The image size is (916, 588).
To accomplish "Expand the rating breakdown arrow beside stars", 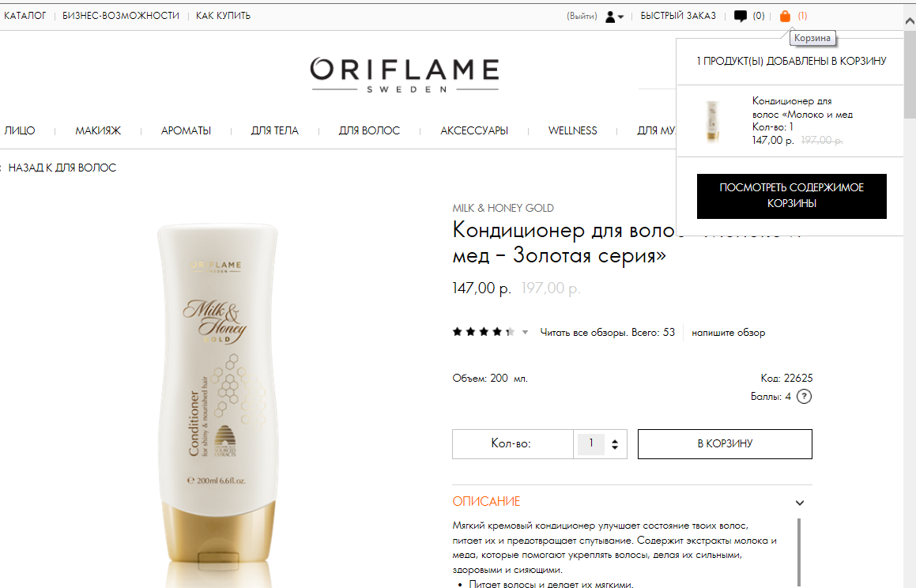I will pyautogui.click(x=526, y=332).
